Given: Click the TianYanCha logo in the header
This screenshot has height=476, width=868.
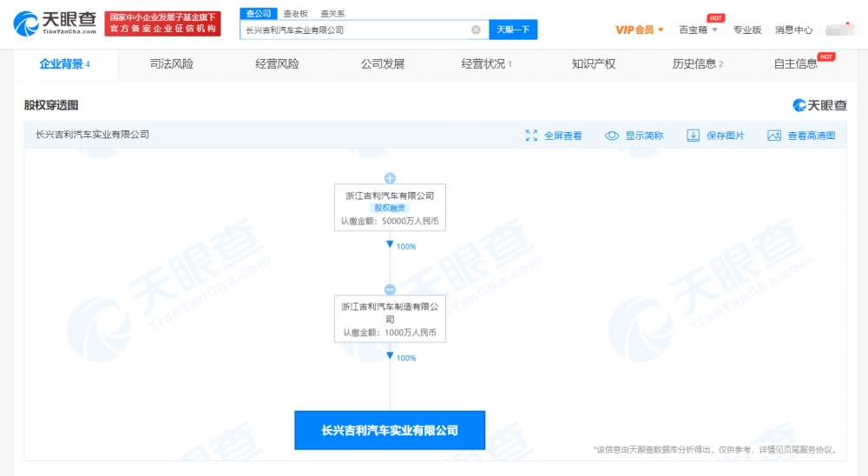Looking at the screenshot, I should [x=55, y=23].
